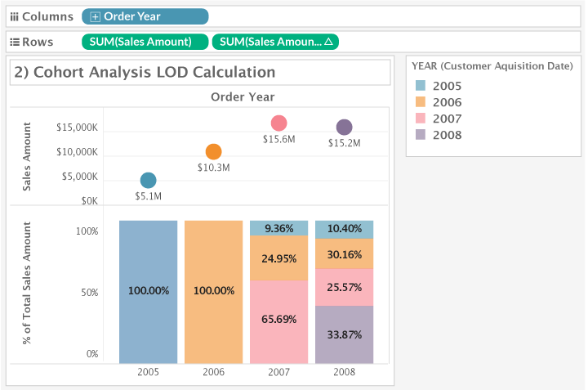Viewport: 588px width, 390px height.
Task: Click the 2005 legend label
Action: click(447, 86)
